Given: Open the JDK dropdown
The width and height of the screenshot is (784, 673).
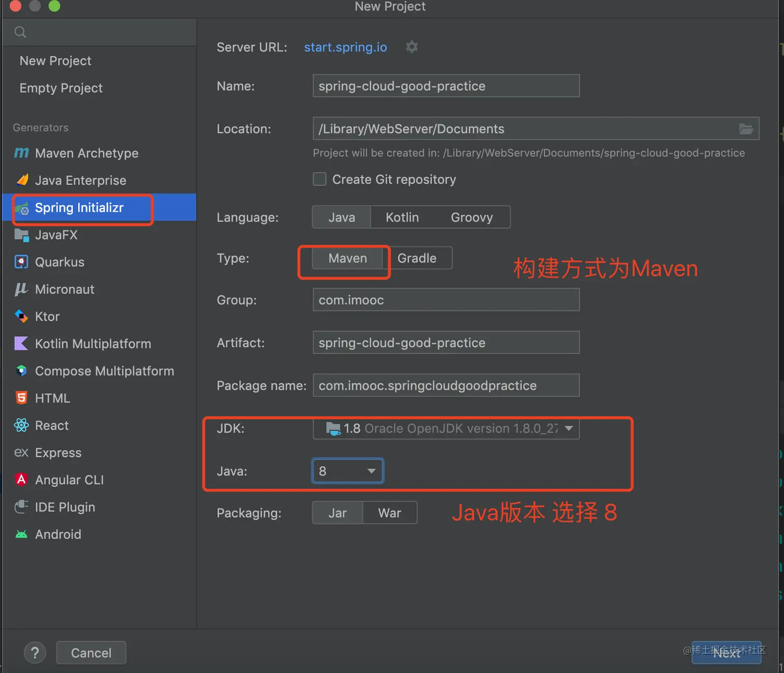Looking at the screenshot, I should [x=446, y=428].
